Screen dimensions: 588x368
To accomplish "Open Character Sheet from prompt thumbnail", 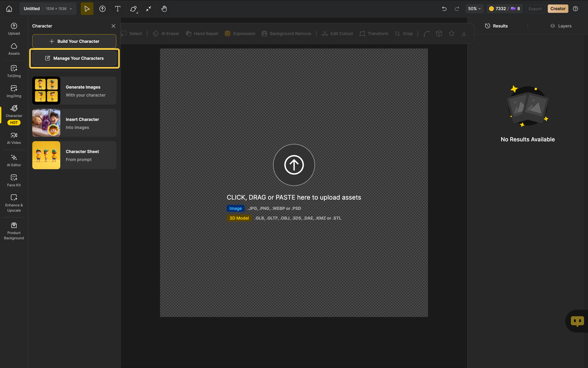I will coord(46,155).
